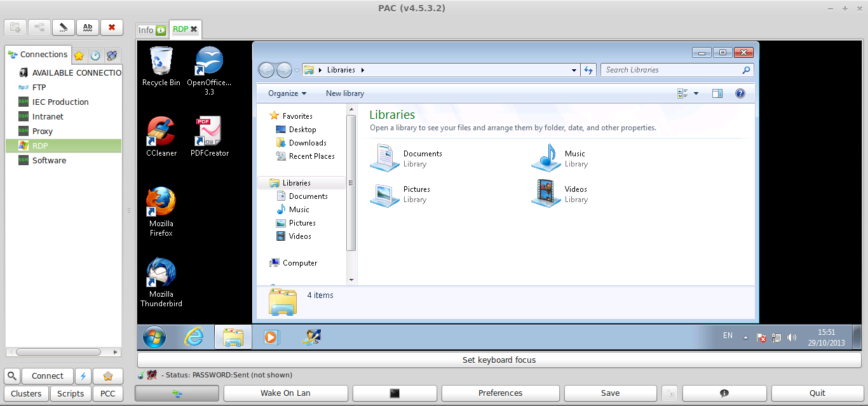This screenshot has width=868, height=406.
Task: Open Preferences
Action: pos(500,393)
